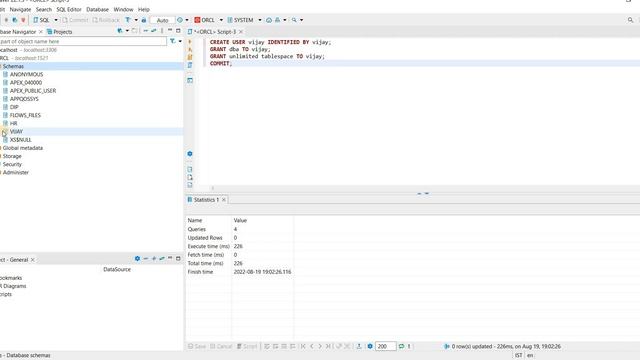640x360 pixels.
Task: Click the results panel settings gear icon
Action: coord(370,346)
